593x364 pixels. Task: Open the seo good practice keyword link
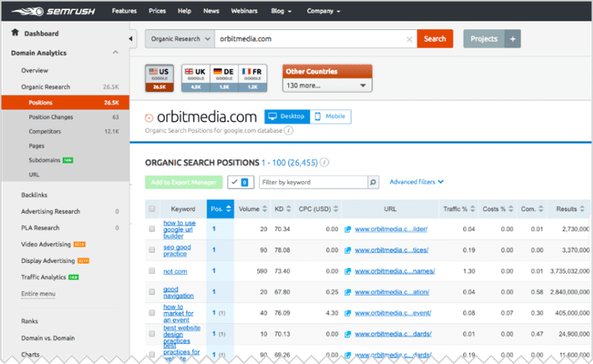click(176, 250)
